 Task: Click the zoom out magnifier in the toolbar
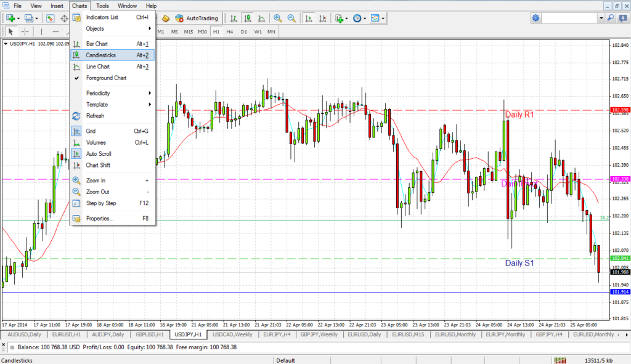click(291, 18)
